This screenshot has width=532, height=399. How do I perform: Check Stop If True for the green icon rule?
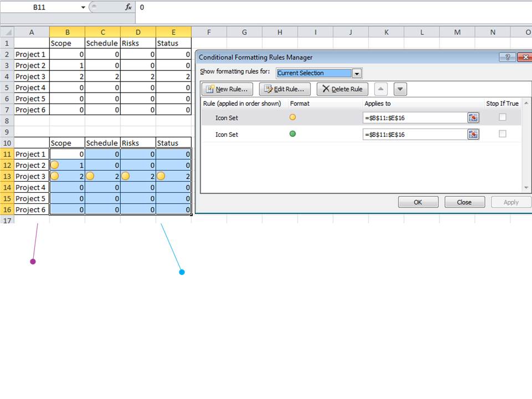pos(503,134)
